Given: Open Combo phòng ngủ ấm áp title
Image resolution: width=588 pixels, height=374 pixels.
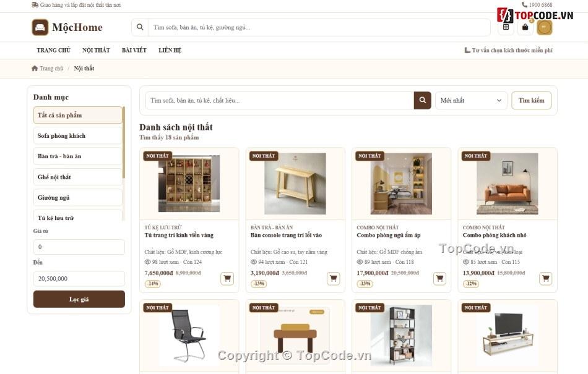Looking at the screenshot, I should click(x=389, y=235).
